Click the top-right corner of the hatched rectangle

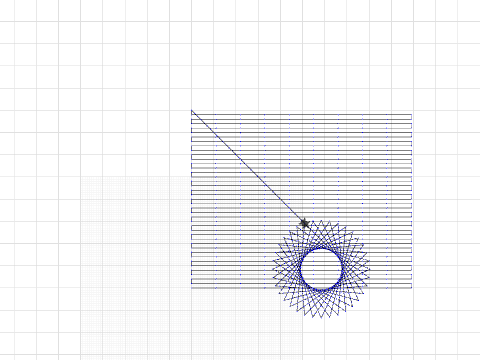coord(412,114)
